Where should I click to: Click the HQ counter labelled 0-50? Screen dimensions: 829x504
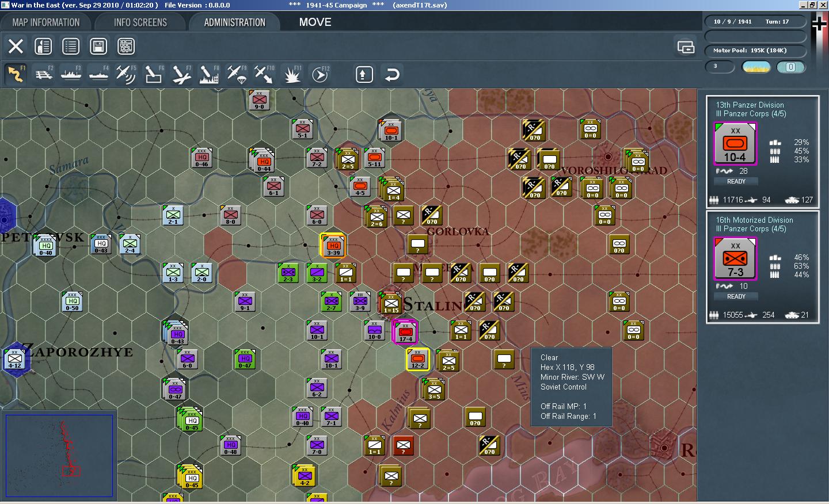pyautogui.click(x=72, y=301)
